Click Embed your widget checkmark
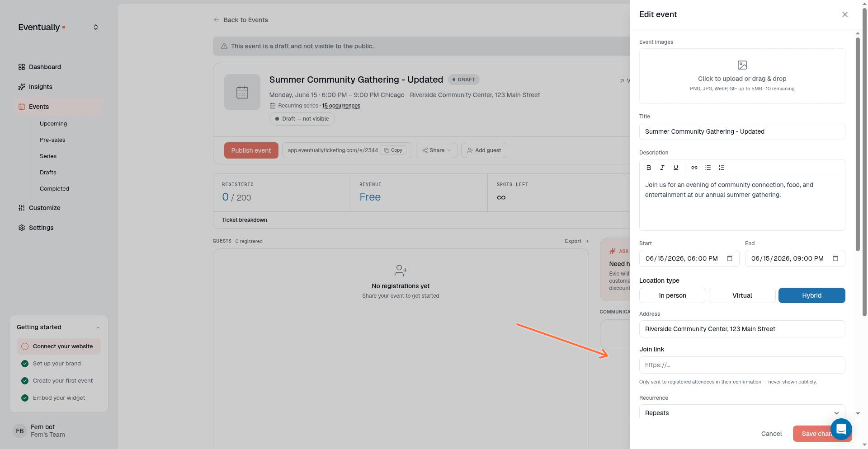Screen dimensions: 868x449 pos(25,398)
